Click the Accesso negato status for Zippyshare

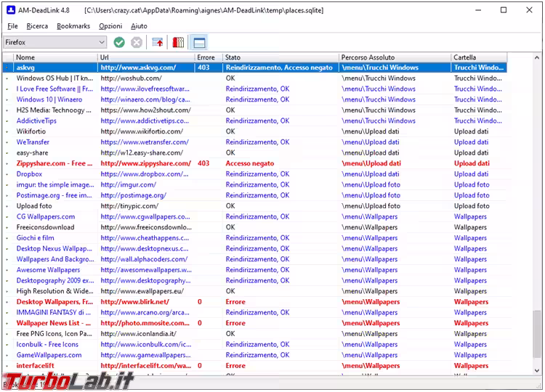coord(250,163)
